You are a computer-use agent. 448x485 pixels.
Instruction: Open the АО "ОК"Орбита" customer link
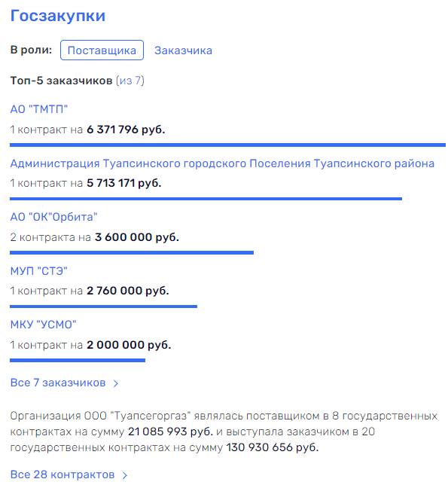pyautogui.click(x=53, y=217)
